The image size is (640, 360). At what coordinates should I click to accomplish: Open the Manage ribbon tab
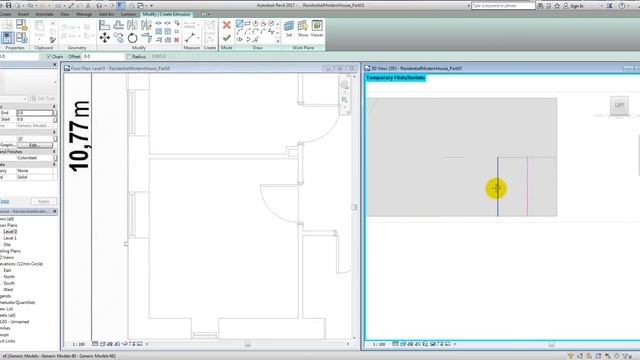(x=84, y=14)
